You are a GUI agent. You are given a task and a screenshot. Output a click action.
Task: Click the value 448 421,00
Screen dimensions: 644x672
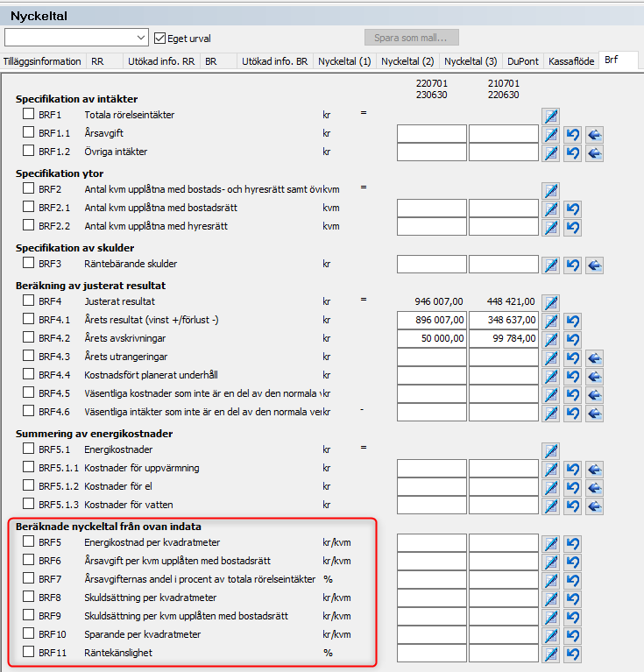[x=511, y=301]
